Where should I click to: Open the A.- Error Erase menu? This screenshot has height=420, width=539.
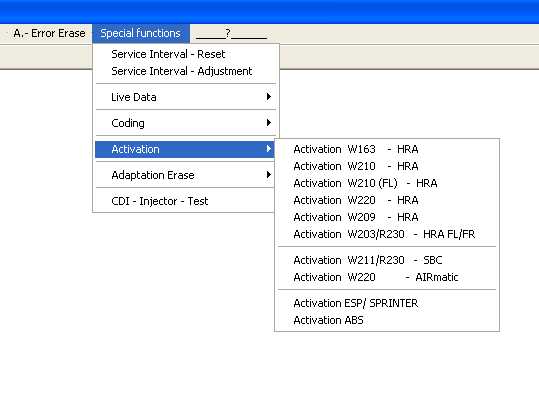pos(49,33)
